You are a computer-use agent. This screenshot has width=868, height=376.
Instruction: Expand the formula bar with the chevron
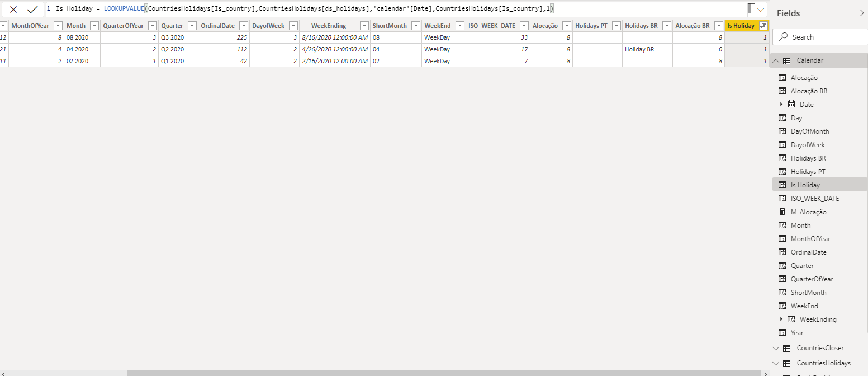click(x=760, y=10)
